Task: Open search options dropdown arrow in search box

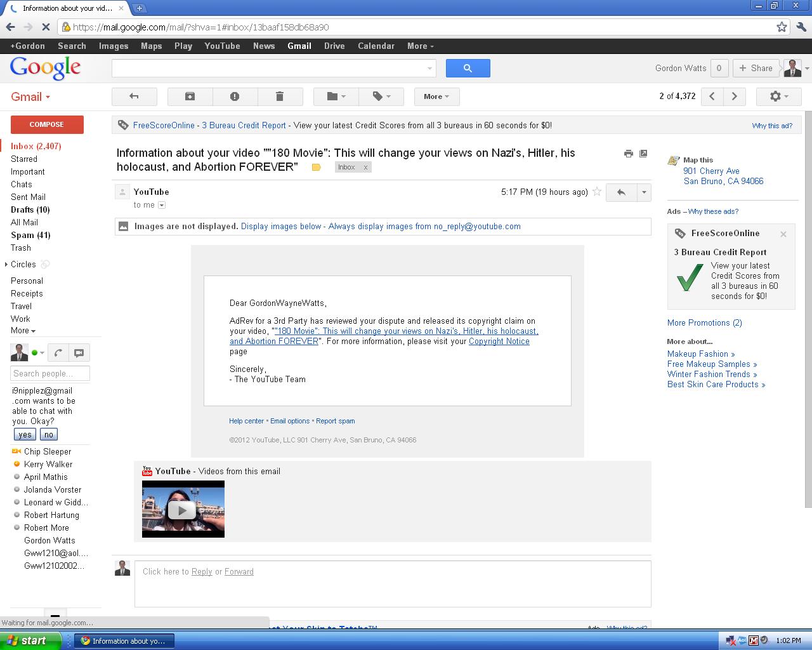Action: pyautogui.click(x=429, y=68)
